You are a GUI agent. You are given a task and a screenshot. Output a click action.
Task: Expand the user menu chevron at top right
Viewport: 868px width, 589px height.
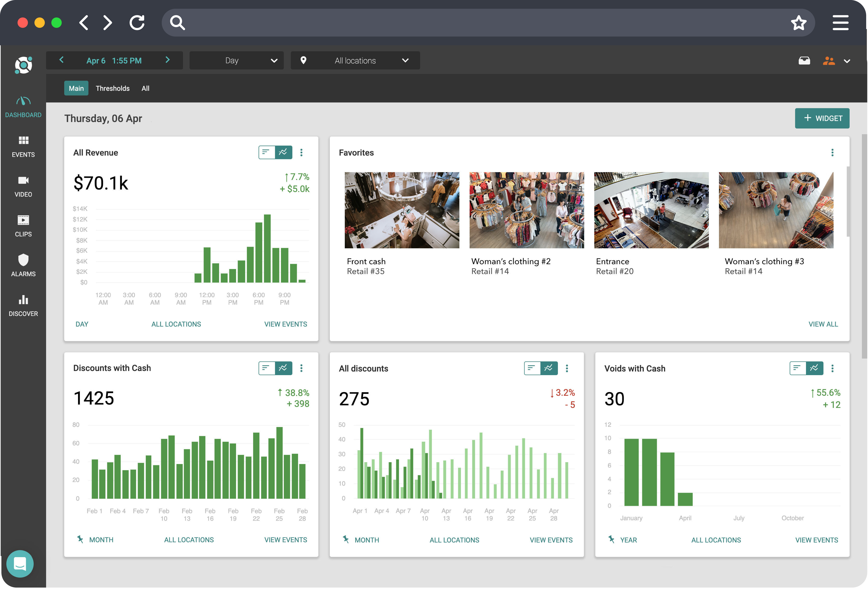point(847,61)
